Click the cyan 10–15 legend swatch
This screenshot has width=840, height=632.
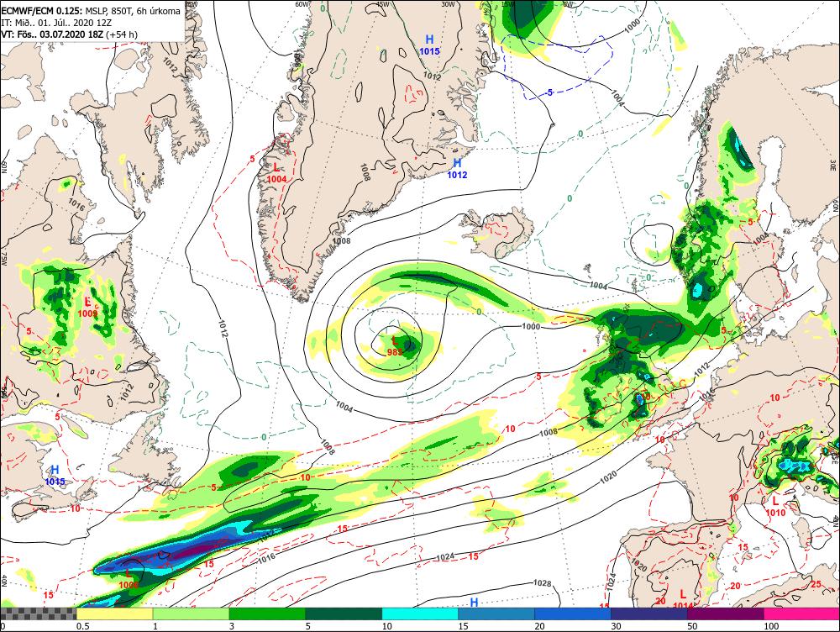tap(420, 614)
